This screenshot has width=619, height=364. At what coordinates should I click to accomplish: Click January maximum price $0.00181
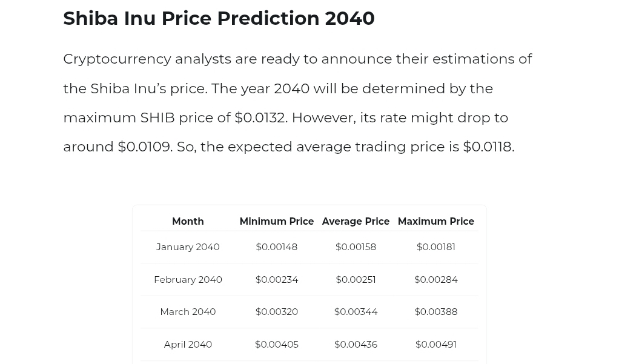[x=435, y=247]
